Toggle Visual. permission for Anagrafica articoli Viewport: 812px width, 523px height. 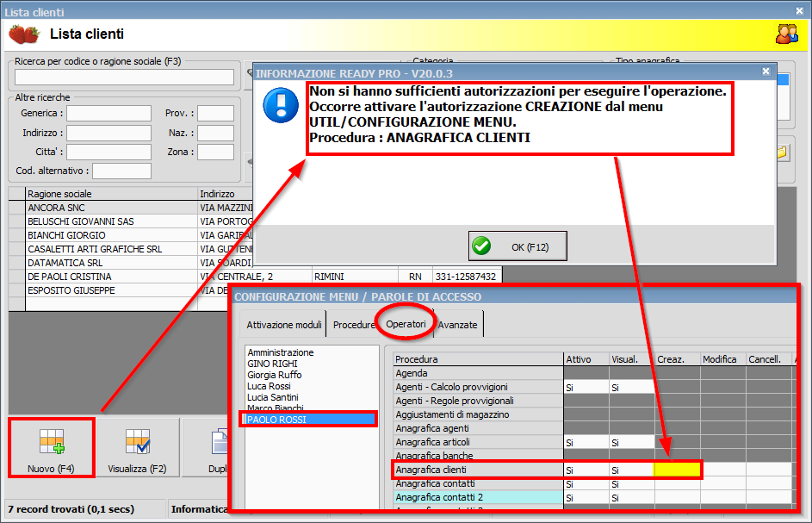point(630,442)
